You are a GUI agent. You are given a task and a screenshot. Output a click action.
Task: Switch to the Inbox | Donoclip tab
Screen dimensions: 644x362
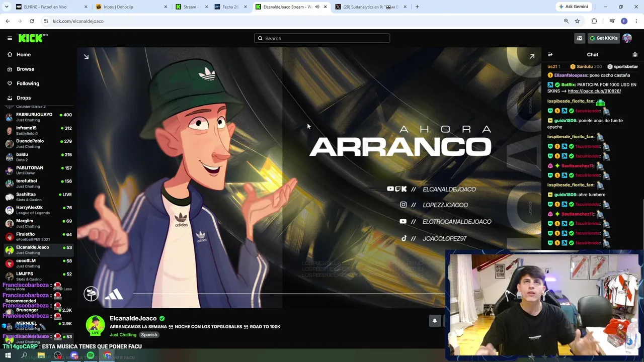pyautogui.click(x=131, y=7)
